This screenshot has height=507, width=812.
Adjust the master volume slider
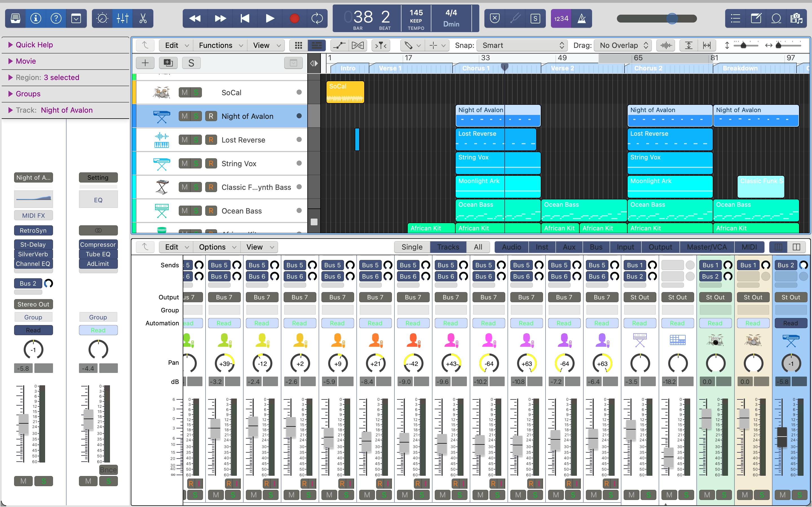(x=672, y=18)
